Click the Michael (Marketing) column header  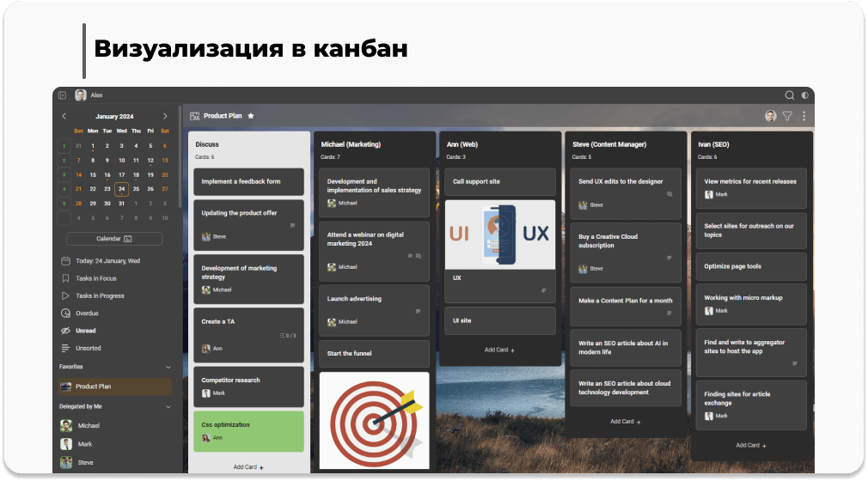pos(351,144)
